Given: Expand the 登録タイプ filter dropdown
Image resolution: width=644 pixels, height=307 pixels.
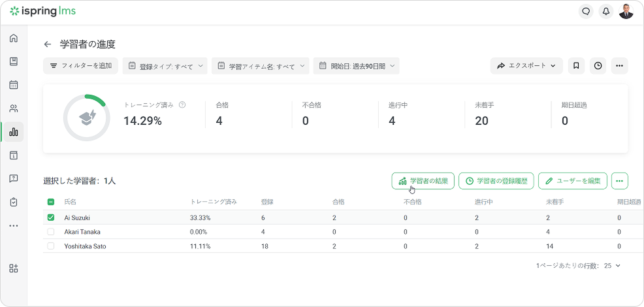Looking at the screenshot, I should [x=165, y=66].
